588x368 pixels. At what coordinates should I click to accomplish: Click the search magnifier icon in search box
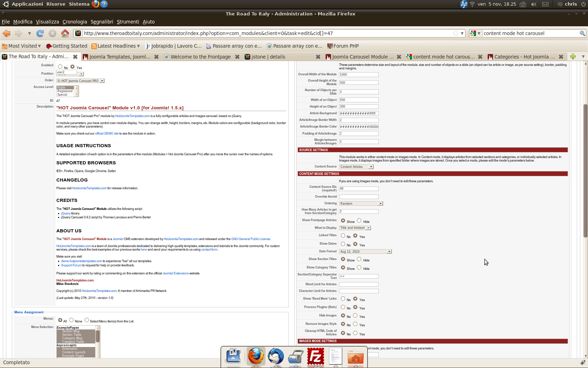click(x=582, y=33)
